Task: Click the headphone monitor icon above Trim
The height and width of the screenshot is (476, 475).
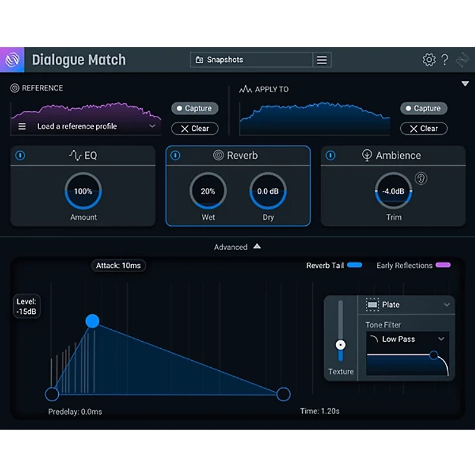Action: coord(420,178)
